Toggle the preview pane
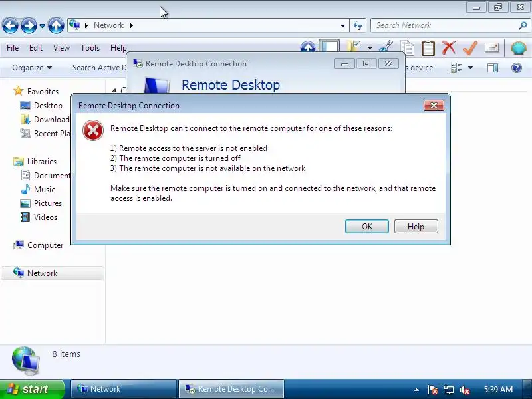Screen dimensions: 532x399 [493, 68]
